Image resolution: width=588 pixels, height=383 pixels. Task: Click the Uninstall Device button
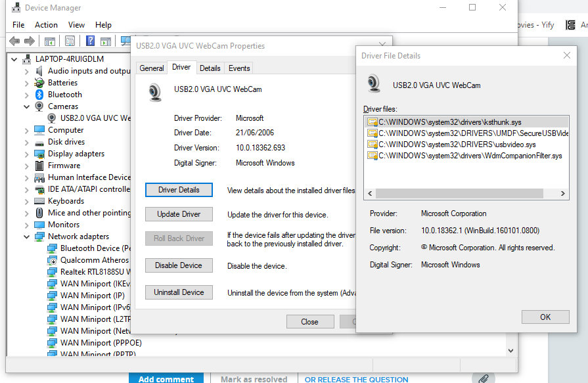tap(179, 292)
